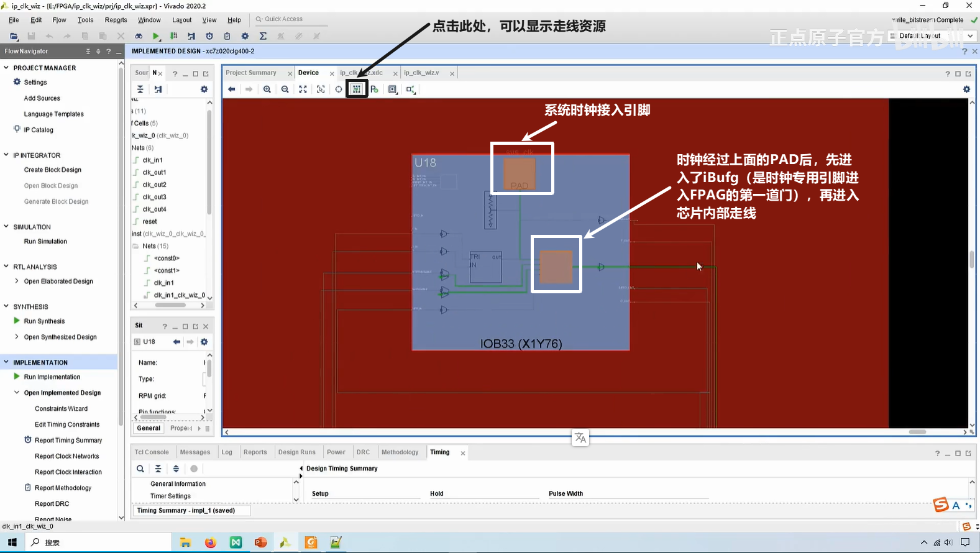
Task: Switch to the Messages tab
Action: pyautogui.click(x=195, y=452)
